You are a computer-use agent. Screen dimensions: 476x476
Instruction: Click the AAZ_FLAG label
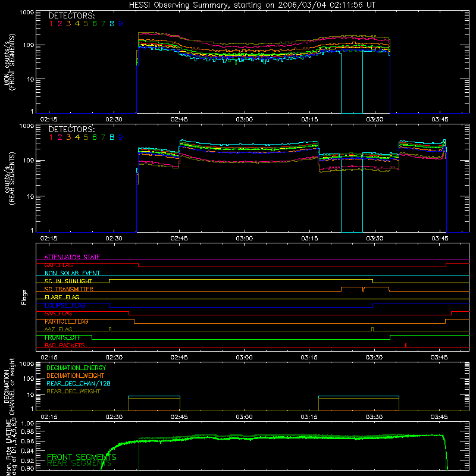[58, 329]
